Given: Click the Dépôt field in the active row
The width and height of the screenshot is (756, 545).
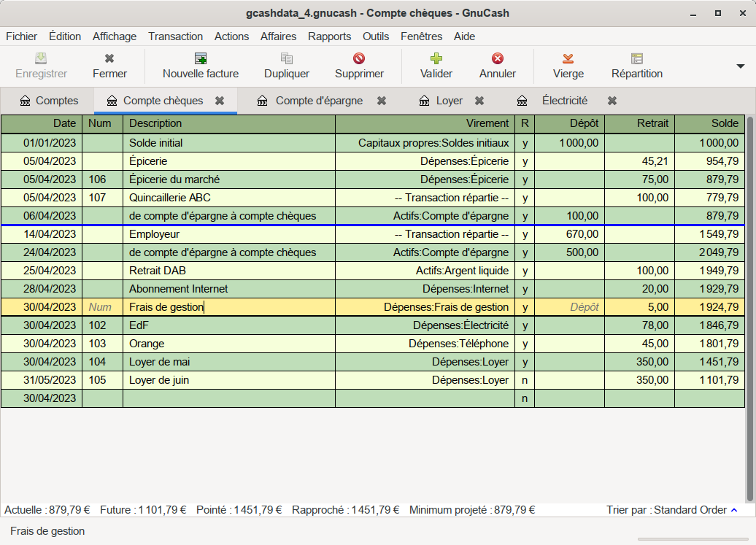Looking at the screenshot, I should click(569, 307).
